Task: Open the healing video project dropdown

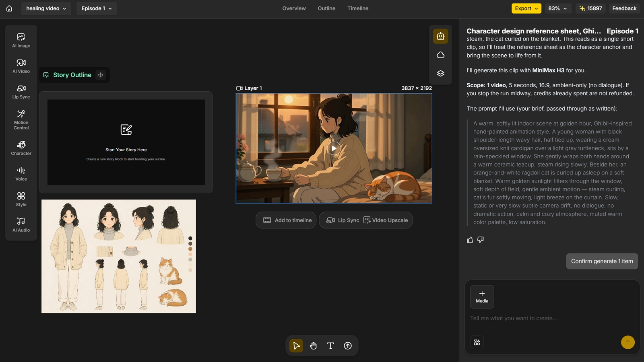Action: coord(46,8)
